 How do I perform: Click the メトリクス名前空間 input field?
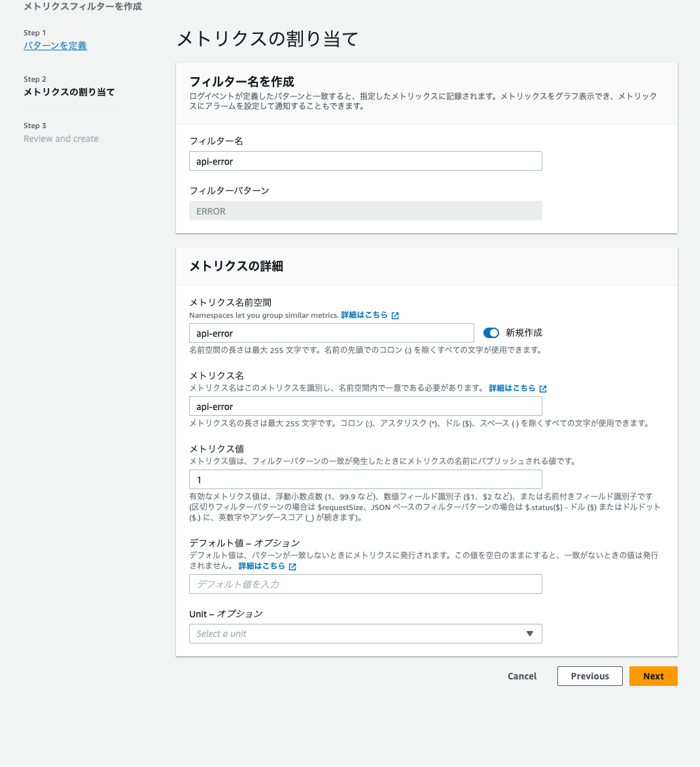[332, 333]
